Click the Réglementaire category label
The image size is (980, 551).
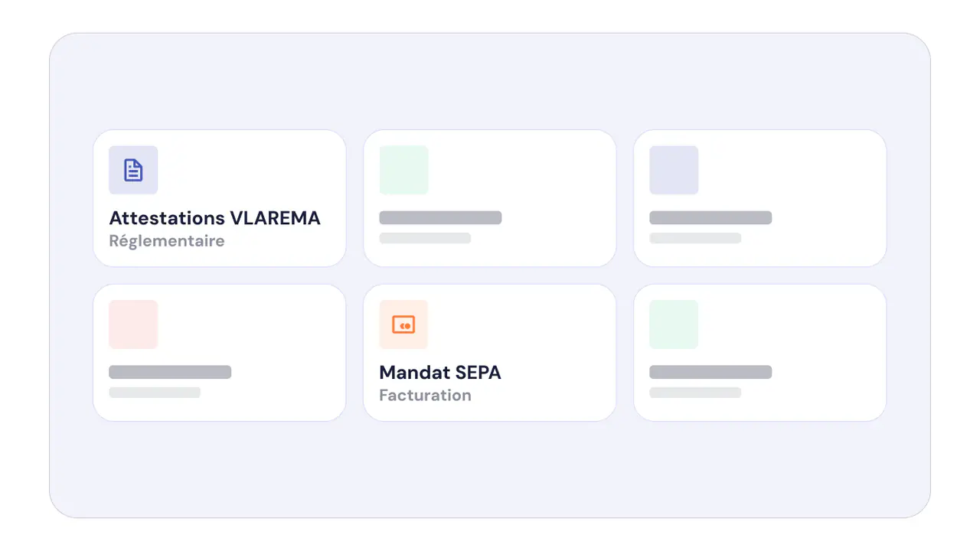[167, 241]
